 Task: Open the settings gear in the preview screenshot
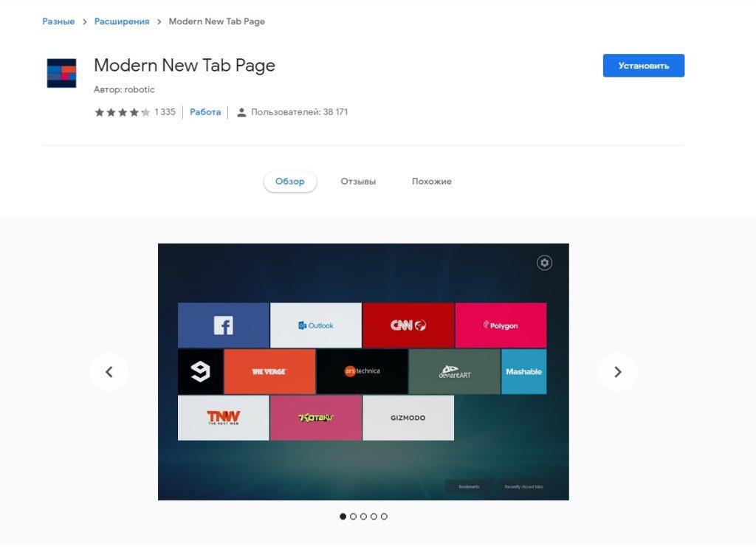click(544, 263)
